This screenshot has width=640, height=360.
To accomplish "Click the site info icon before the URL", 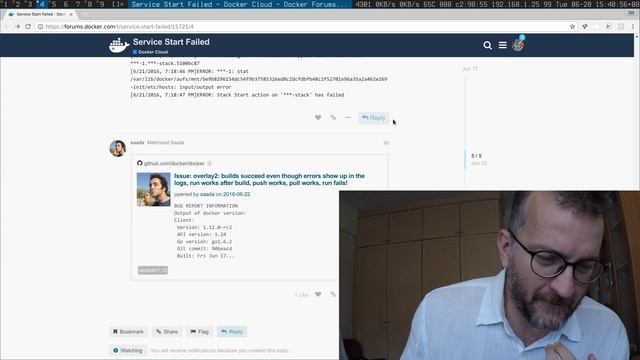I will tap(40, 27).
